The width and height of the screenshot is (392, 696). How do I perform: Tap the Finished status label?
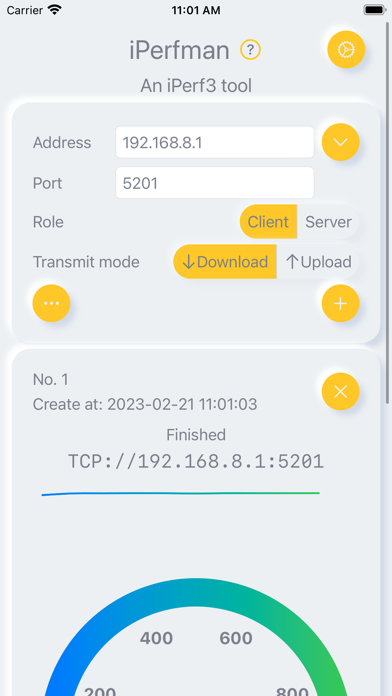click(x=196, y=435)
